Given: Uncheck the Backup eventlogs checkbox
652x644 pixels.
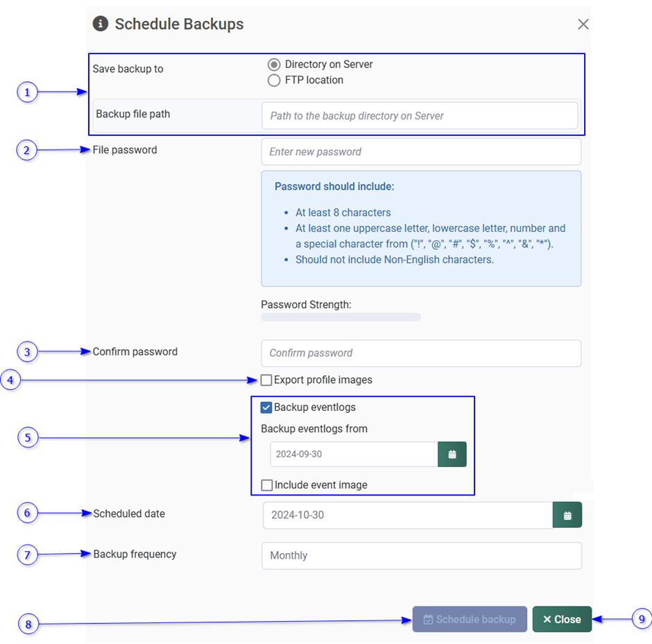Looking at the screenshot, I should click(x=266, y=407).
